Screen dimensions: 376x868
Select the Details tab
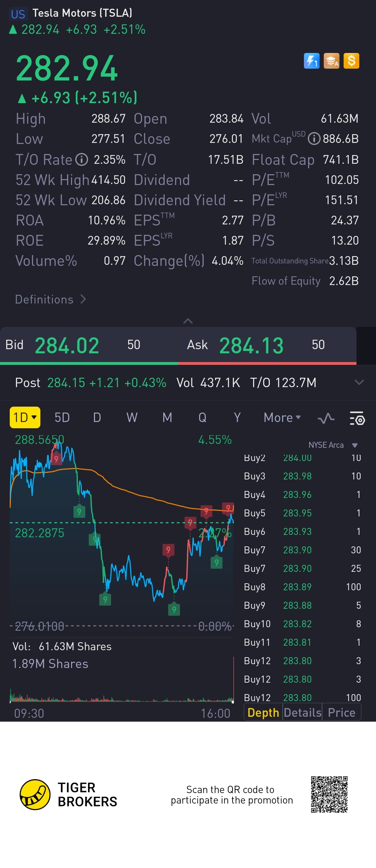[x=302, y=713]
